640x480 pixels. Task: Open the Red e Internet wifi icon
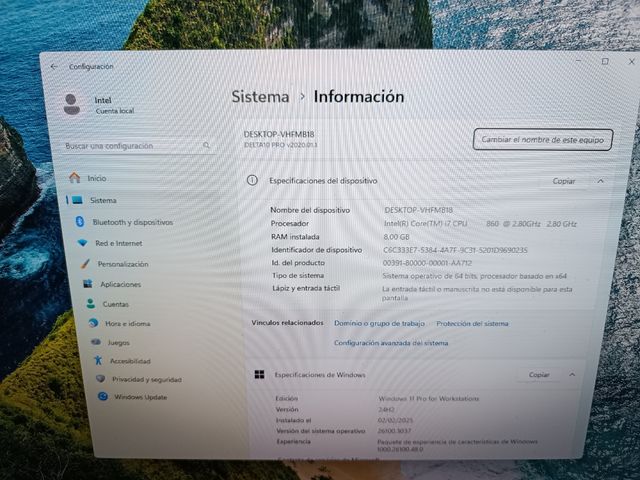(83, 243)
